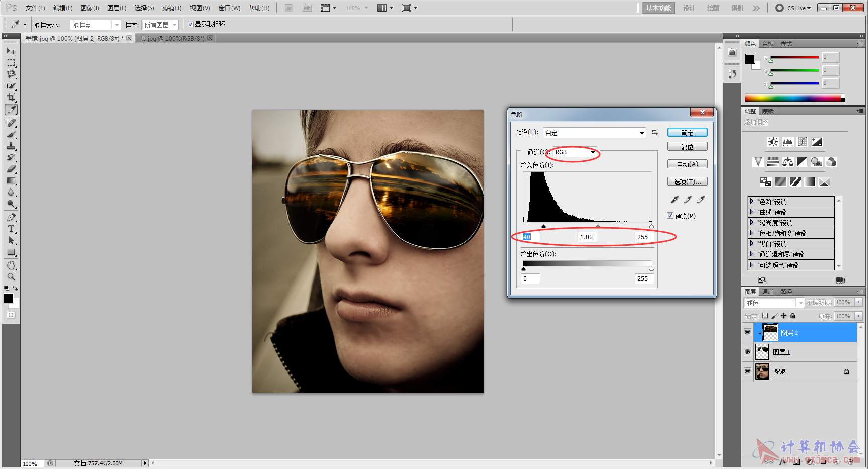Viewport: 868px width, 469px height.
Task: Add a Levels adjustment from Adjustments panel
Action: [x=788, y=142]
